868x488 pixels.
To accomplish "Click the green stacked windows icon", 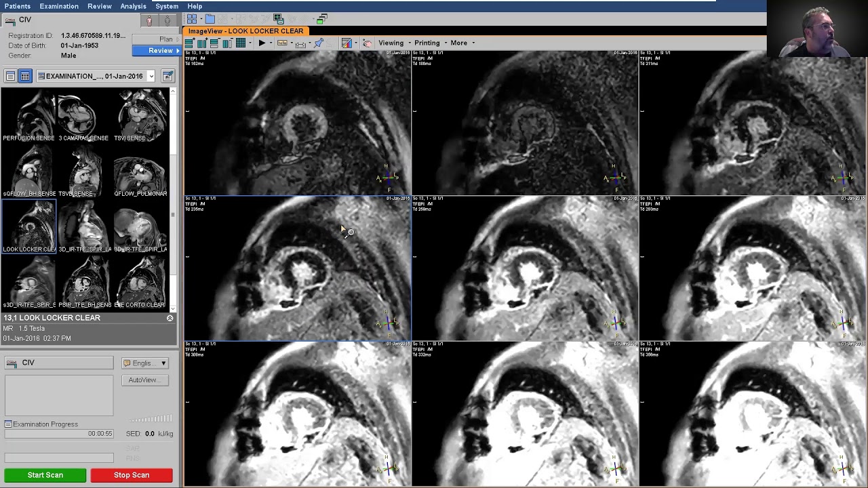I will (x=322, y=18).
